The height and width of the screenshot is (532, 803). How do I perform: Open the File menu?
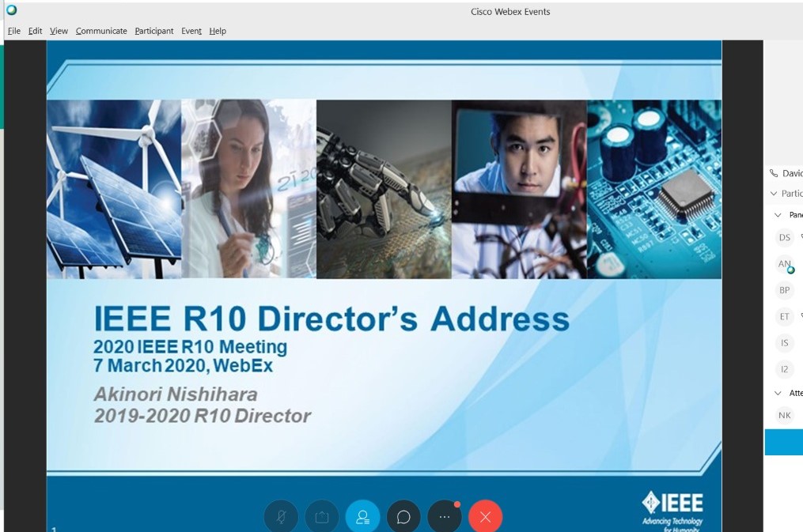tap(13, 31)
